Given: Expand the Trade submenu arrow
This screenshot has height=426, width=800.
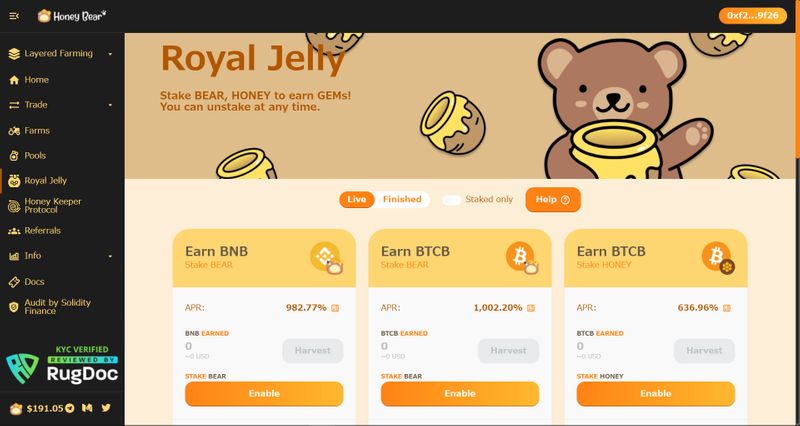Looking at the screenshot, I should [x=110, y=105].
